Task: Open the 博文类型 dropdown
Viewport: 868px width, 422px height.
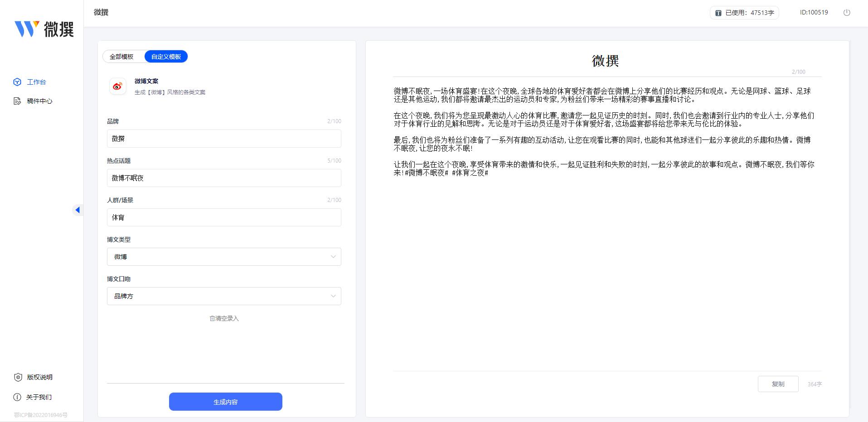Action: tap(334, 257)
